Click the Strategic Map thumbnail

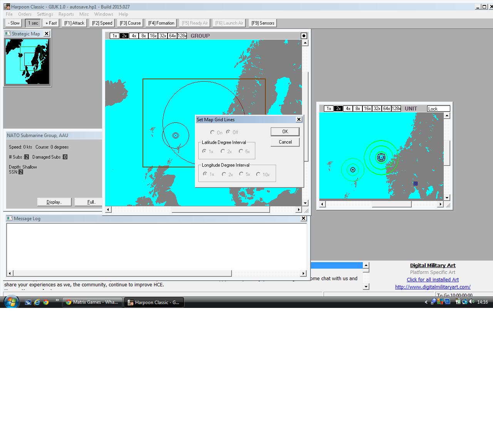tap(27, 61)
